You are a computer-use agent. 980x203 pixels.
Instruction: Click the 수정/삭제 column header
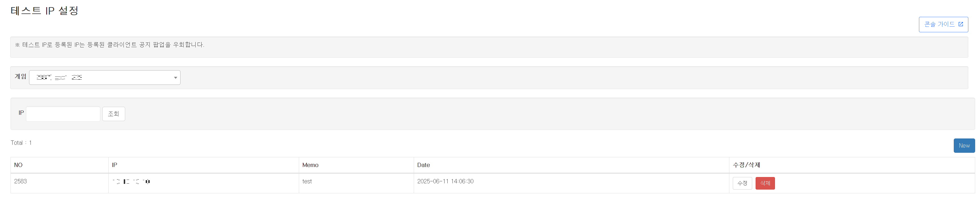746,165
